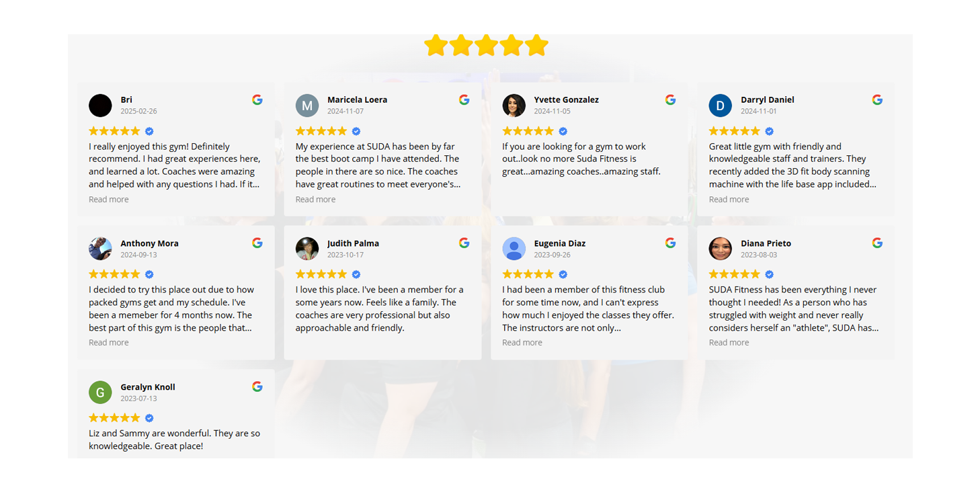Click Google icon on Geralyn Knoll's review

click(257, 386)
